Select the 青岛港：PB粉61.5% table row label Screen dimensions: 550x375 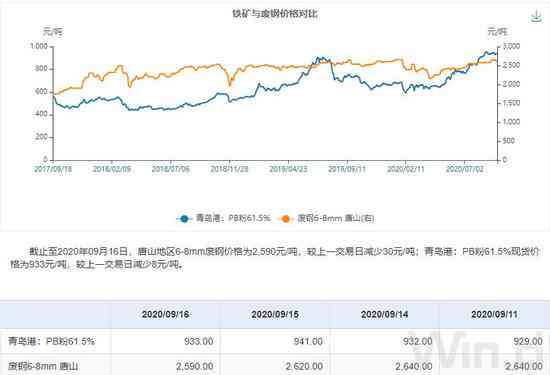click(x=52, y=341)
